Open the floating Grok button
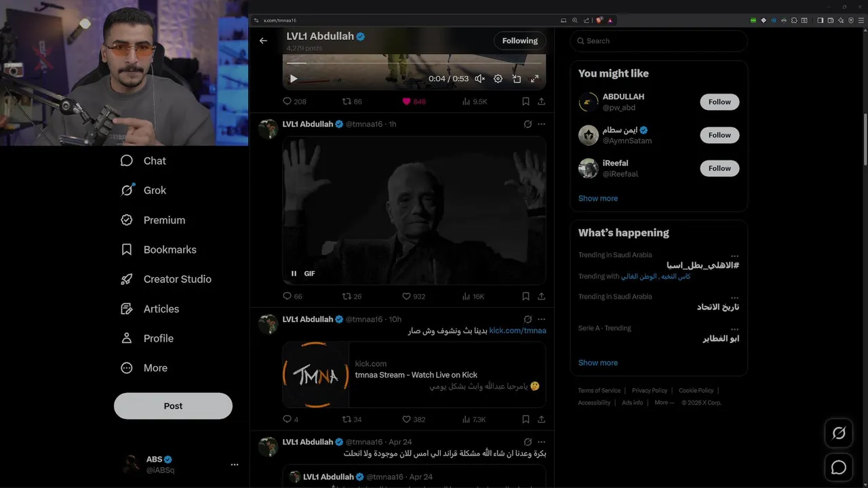Viewport: 868px width, 488px height. (839, 433)
